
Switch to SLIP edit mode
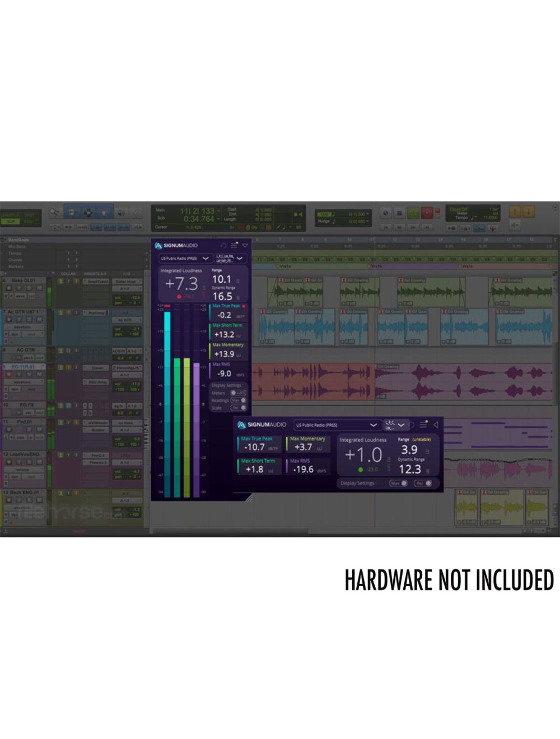click(x=10, y=221)
